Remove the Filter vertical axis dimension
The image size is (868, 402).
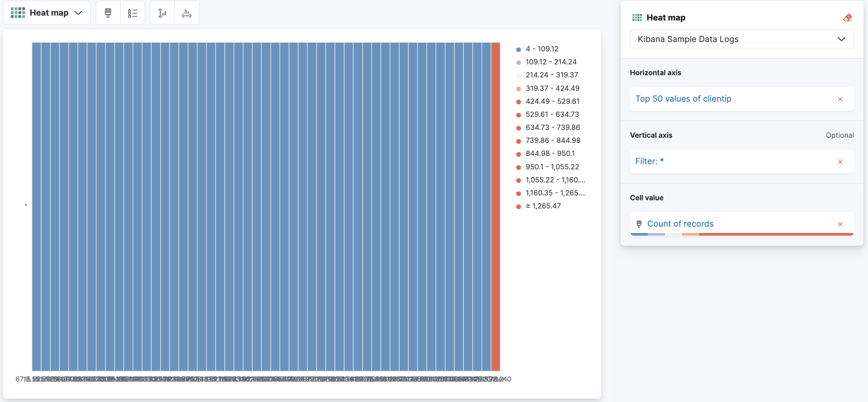tap(840, 162)
